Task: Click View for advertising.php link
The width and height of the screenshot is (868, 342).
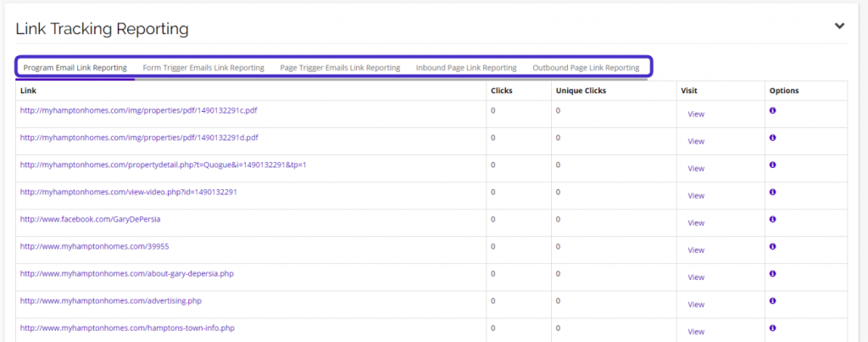Action: [696, 305]
